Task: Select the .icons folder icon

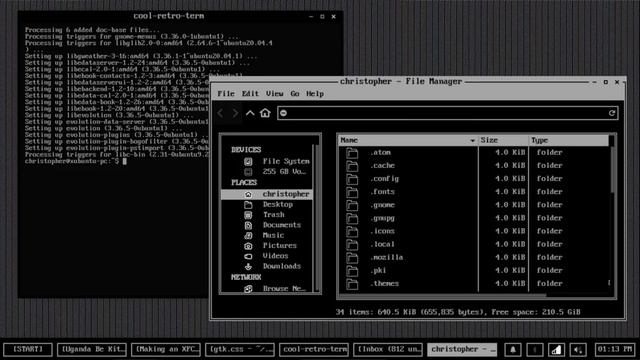Action: (352, 231)
